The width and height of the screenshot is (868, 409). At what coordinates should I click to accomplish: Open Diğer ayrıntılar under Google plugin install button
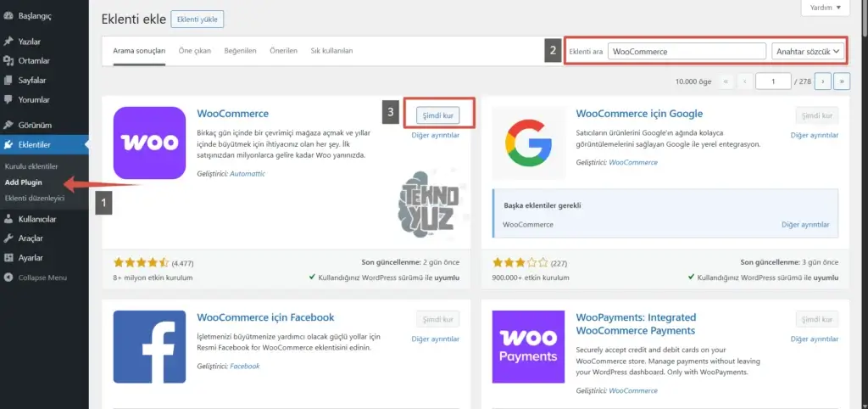tap(815, 135)
